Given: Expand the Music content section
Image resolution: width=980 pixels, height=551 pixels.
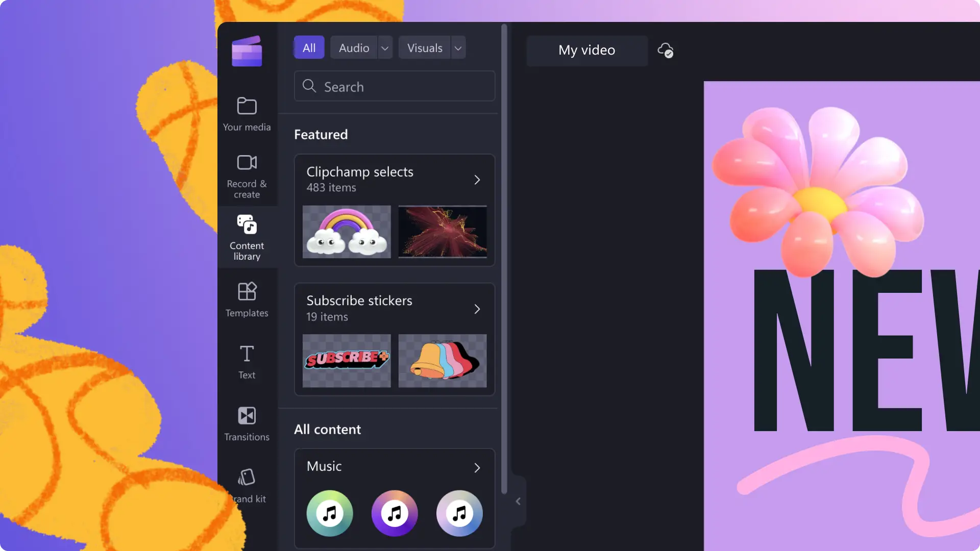Looking at the screenshot, I should tap(477, 467).
